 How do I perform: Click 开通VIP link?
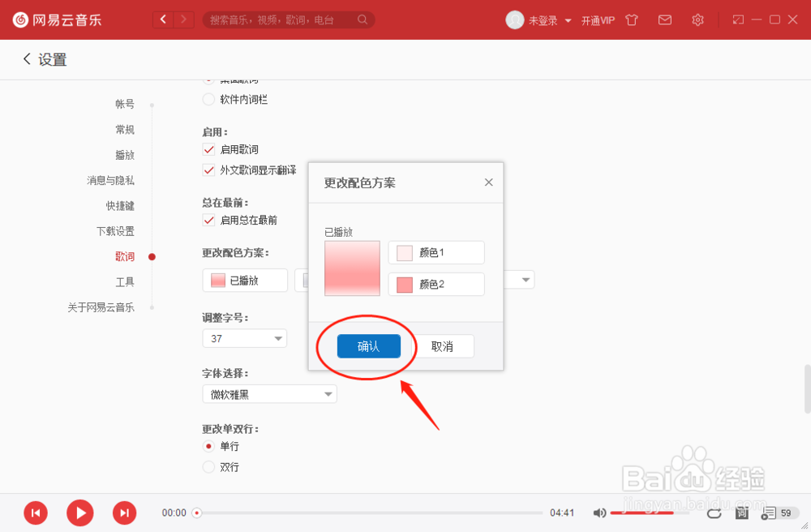(x=598, y=20)
